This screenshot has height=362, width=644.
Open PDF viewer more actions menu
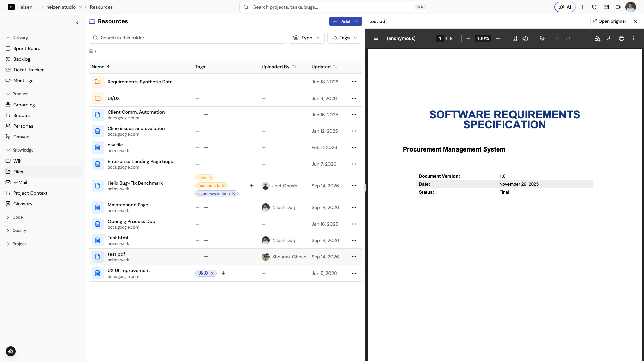click(x=634, y=38)
